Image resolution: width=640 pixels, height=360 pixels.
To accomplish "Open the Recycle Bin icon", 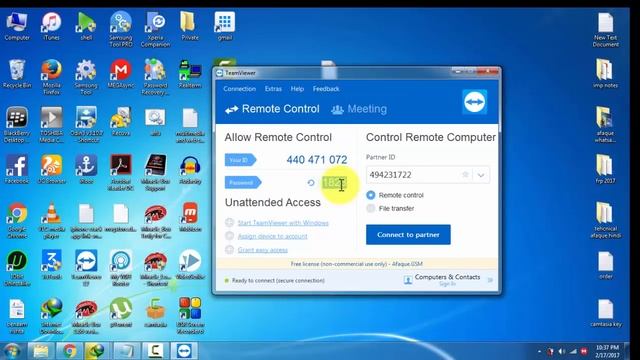I will click(x=17, y=74).
